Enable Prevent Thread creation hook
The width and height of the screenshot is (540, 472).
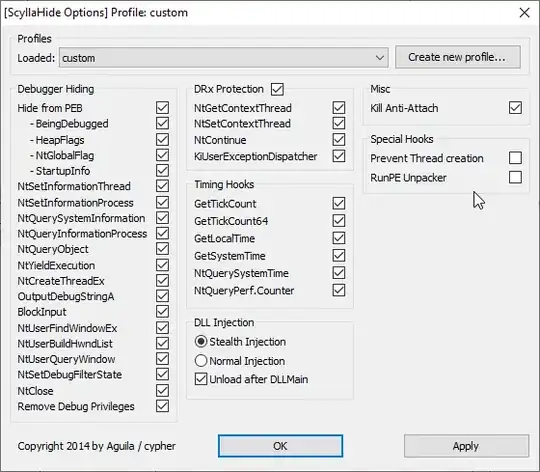[x=515, y=158]
